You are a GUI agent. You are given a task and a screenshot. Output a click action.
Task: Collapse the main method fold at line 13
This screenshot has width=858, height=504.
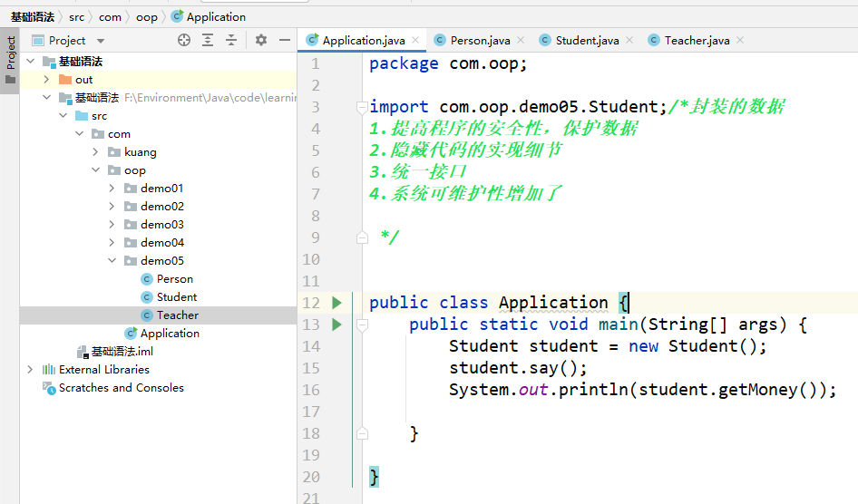362,325
